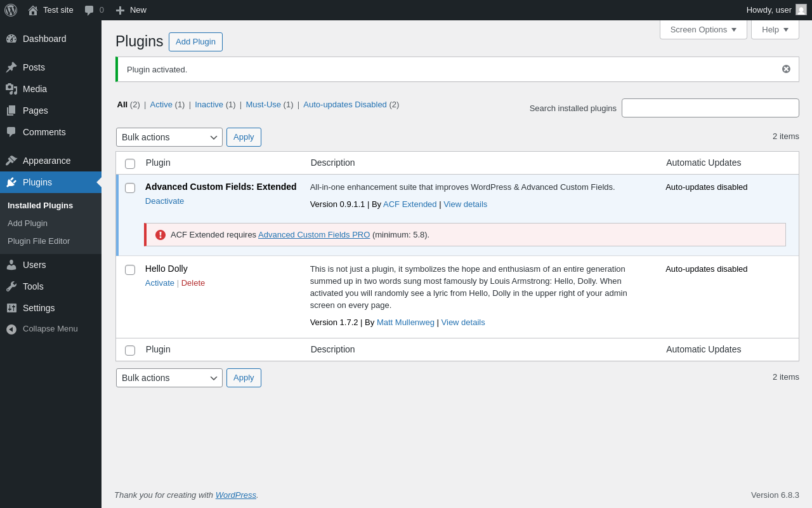Check the Advanced Custom Fields: Extended checkbox
This screenshot has width=812, height=508.
pyautogui.click(x=130, y=188)
